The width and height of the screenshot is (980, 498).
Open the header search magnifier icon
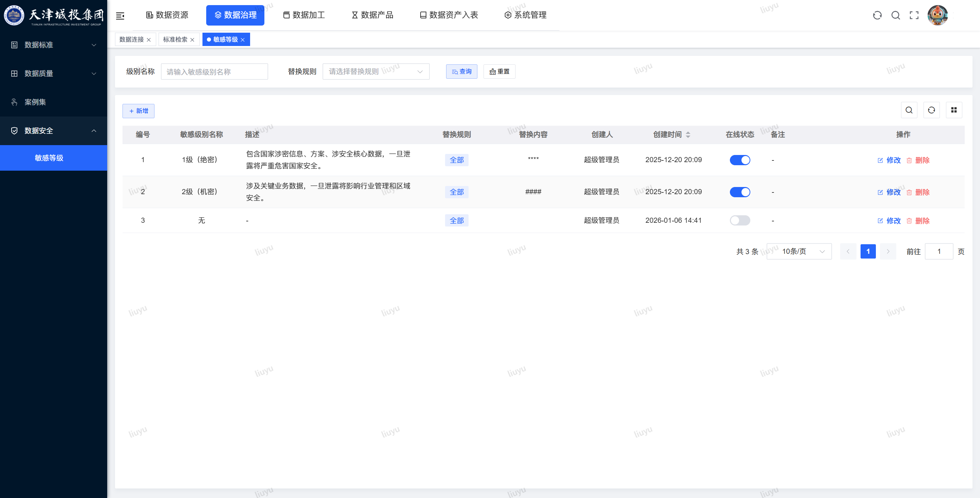click(896, 15)
